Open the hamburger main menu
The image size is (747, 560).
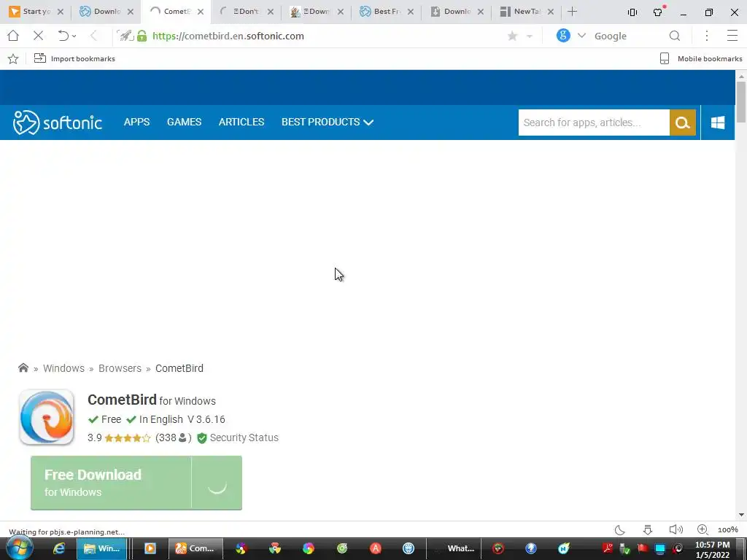pos(732,36)
